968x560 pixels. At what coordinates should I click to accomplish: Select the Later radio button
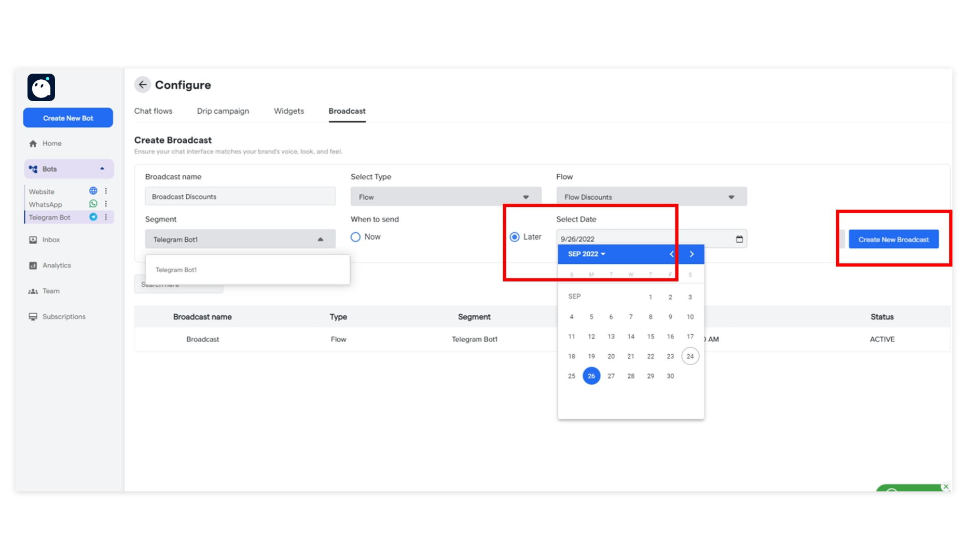coord(515,237)
